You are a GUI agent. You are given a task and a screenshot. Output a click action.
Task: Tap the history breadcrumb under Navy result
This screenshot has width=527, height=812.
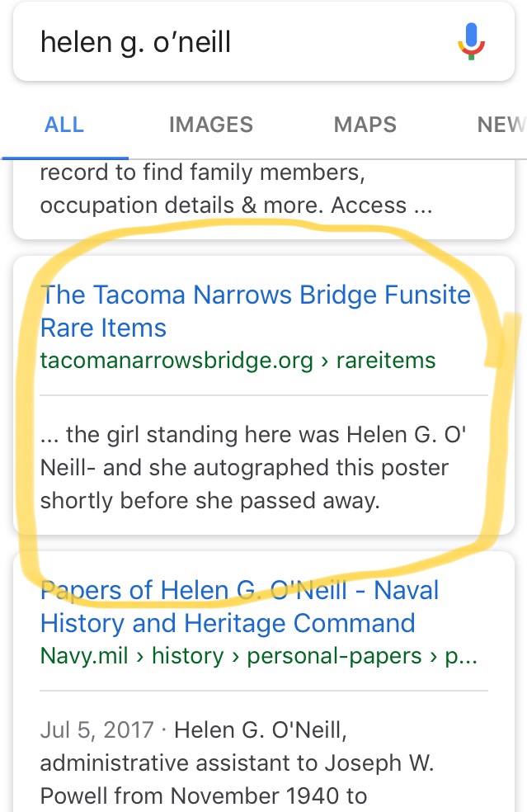[187, 655]
